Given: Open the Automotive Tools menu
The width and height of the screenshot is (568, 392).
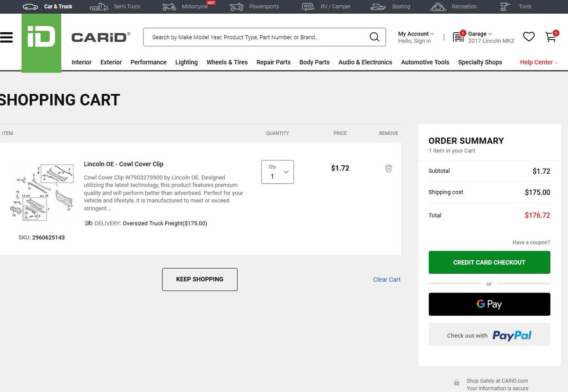Looking at the screenshot, I should 425,62.
